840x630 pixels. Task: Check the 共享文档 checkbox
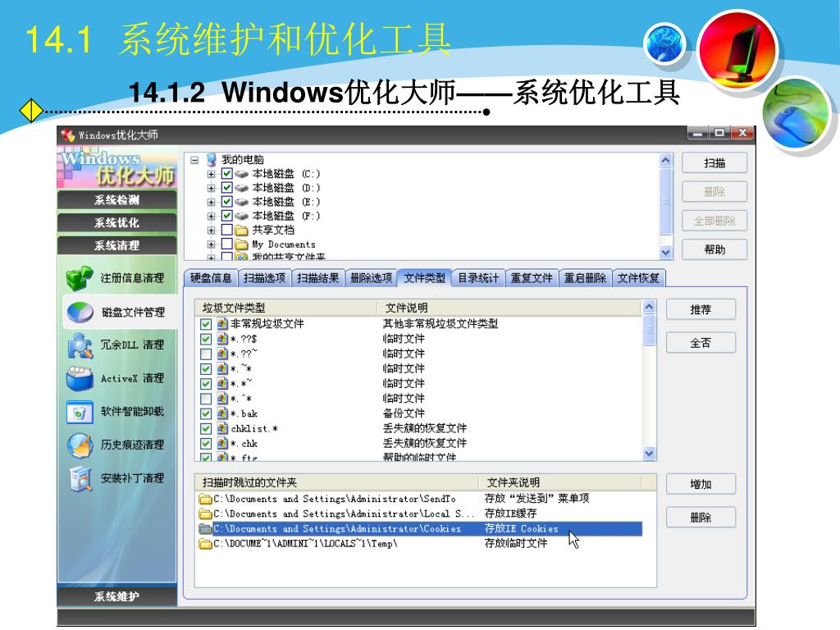(226, 230)
